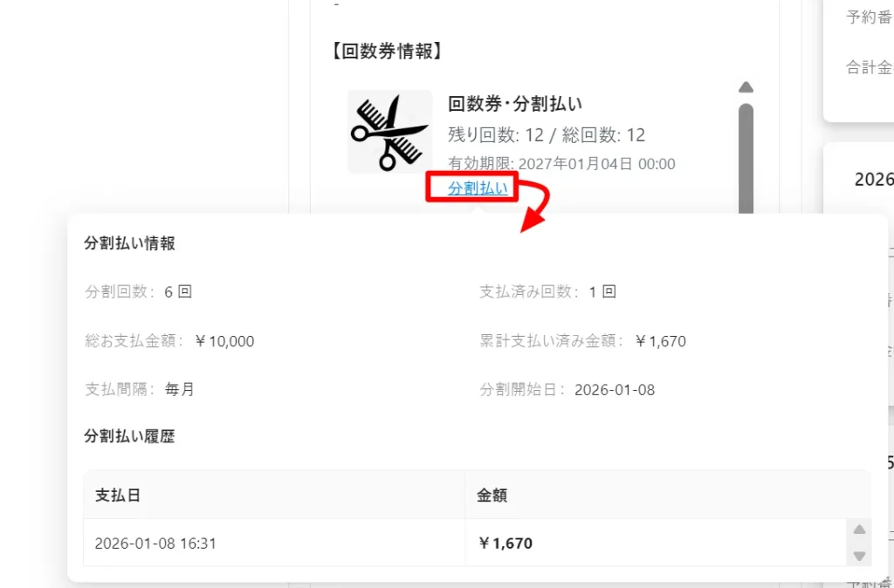Click the 残り回数 12 / 総回数 12 text
The width and height of the screenshot is (894, 588).
pyautogui.click(x=547, y=135)
